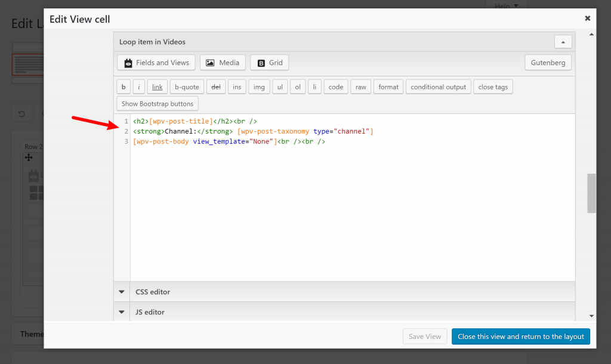Click the ins quicktag button
The height and width of the screenshot is (364, 611).
237,87
